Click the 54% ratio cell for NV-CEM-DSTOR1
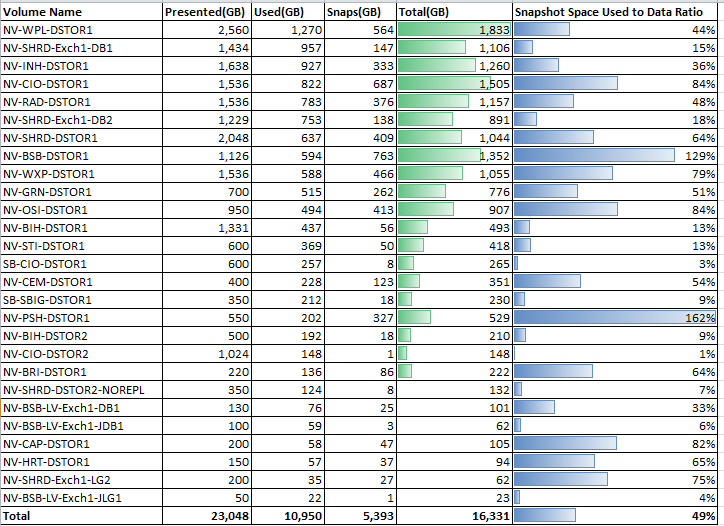This screenshot has height=526, width=724. click(615, 282)
